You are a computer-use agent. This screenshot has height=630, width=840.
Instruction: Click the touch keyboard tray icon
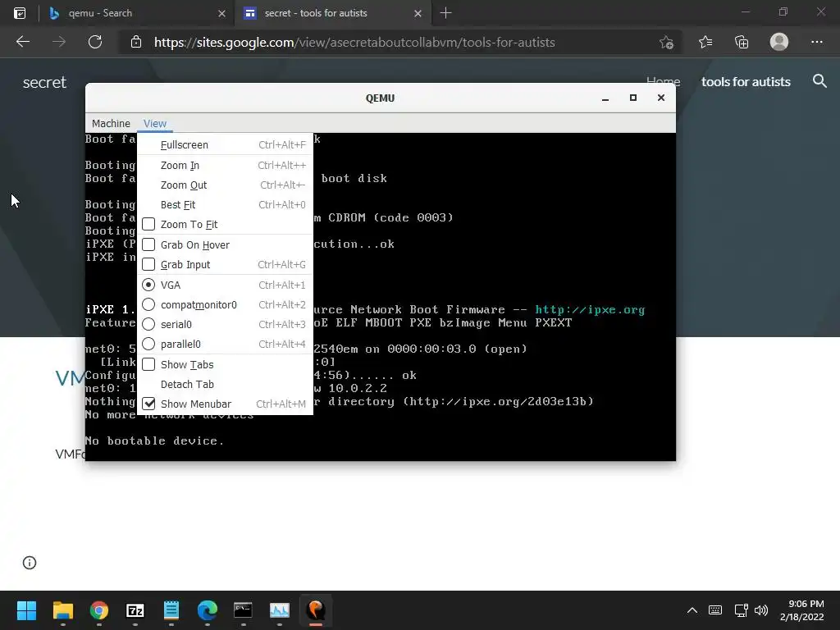(715, 610)
